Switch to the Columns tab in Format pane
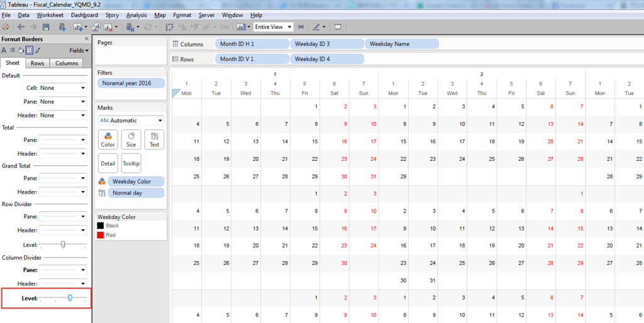Image resolution: width=644 pixels, height=323 pixels. tap(67, 63)
